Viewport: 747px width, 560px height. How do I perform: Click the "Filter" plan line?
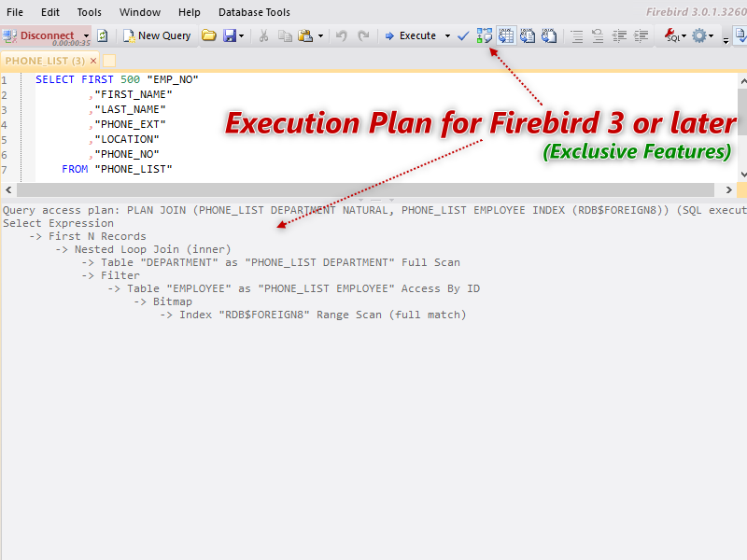tap(110, 275)
